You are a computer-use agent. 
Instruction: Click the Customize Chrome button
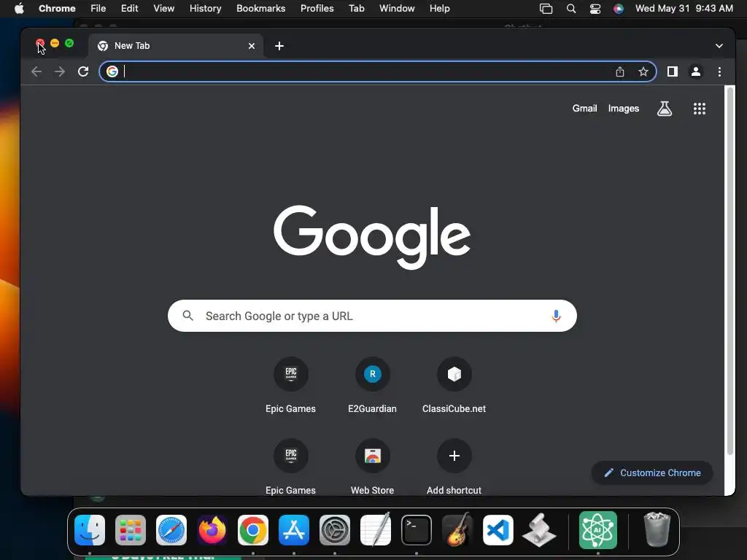click(652, 472)
